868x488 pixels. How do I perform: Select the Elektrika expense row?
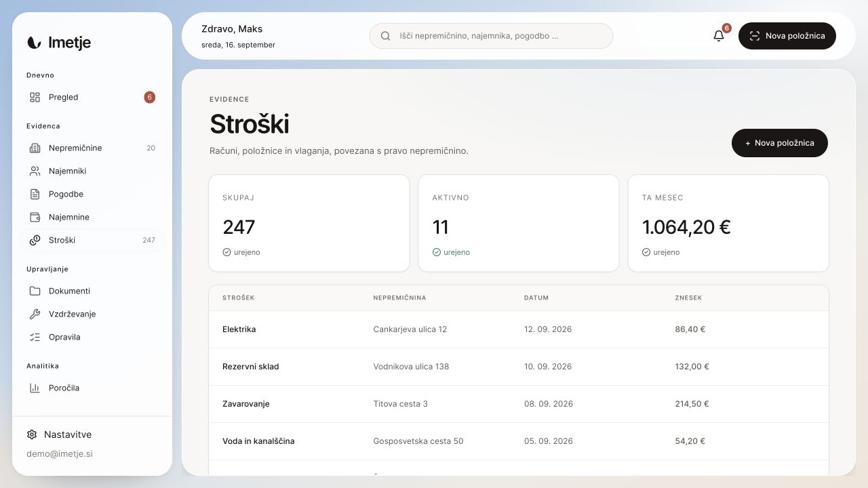(519, 329)
